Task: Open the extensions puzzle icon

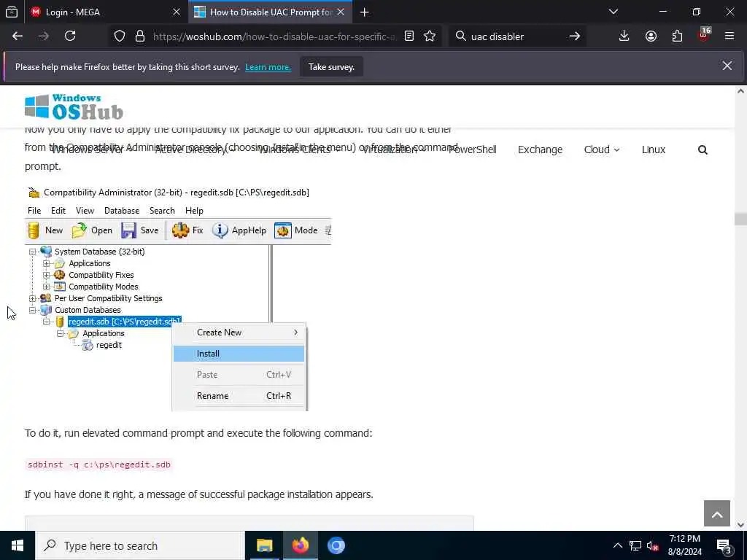Action: pyautogui.click(x=677, y=36)
